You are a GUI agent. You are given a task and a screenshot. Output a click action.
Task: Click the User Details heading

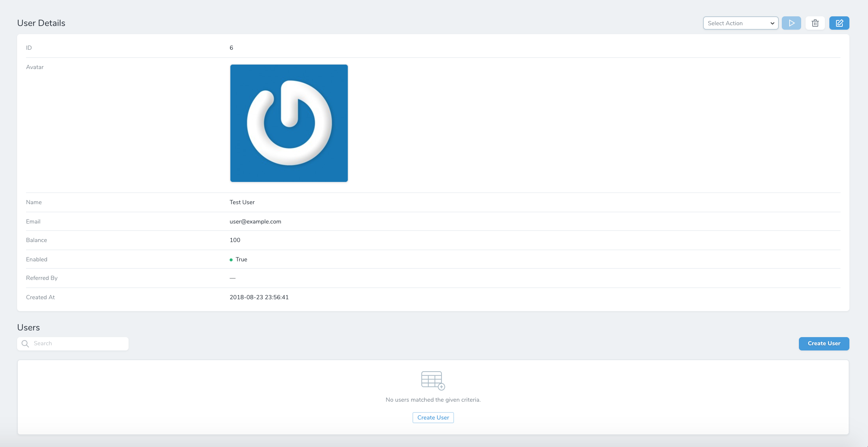(41, 23)
